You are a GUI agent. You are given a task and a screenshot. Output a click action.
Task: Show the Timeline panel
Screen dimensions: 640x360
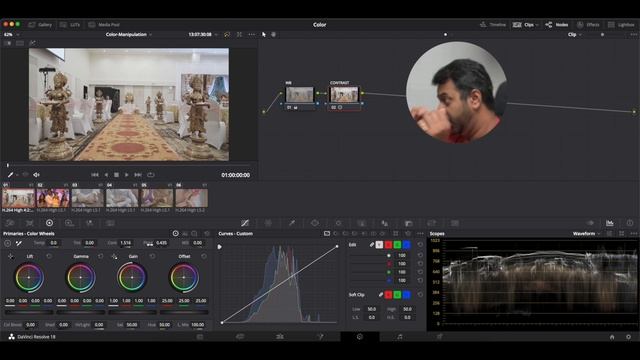pos(493,24)
